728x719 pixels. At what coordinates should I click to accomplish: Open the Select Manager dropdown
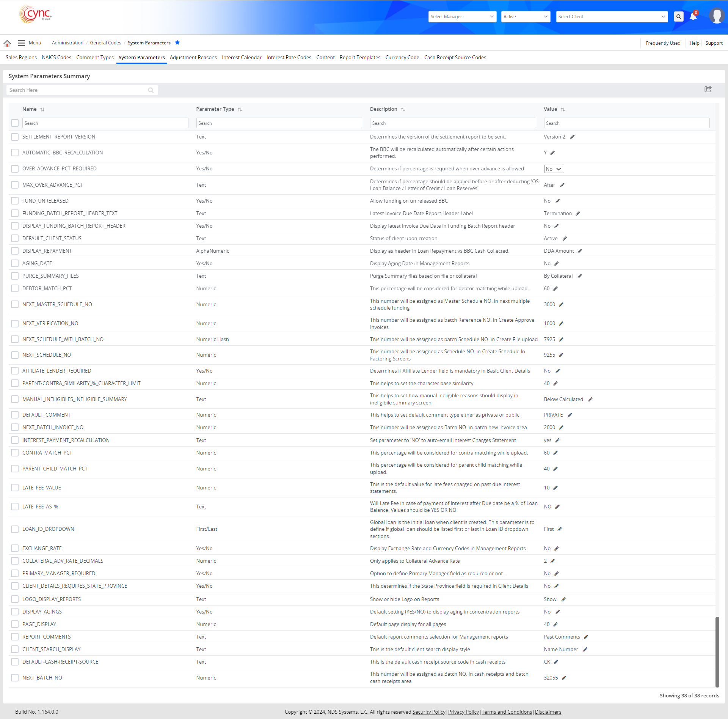point(462,17)
